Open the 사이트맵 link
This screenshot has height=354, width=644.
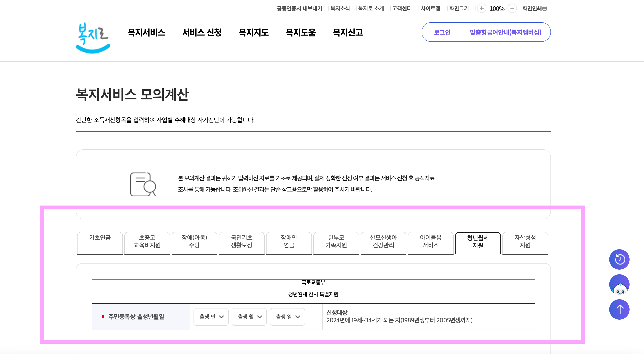click(x=430, y=8)
